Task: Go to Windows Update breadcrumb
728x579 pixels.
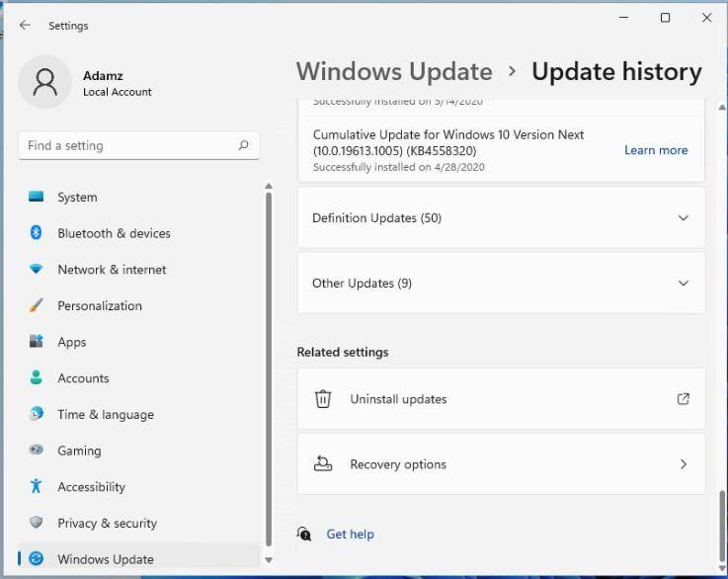Action: 394,71
